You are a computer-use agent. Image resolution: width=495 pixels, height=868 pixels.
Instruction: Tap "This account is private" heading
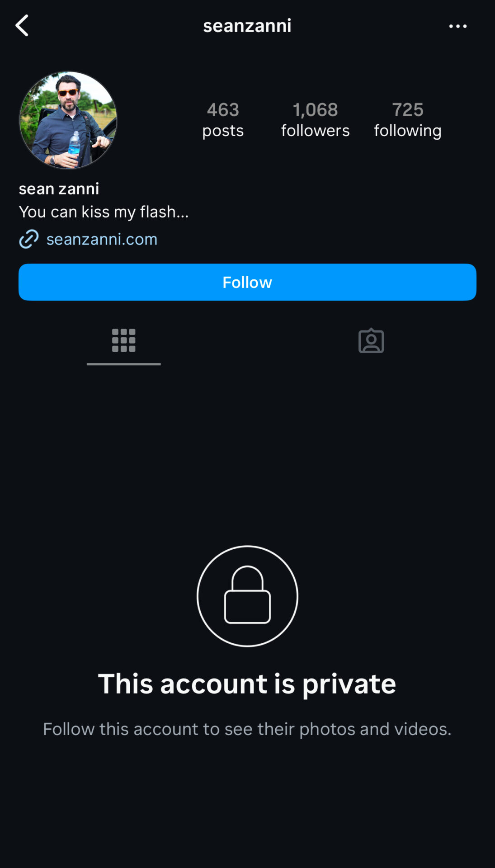(x=247, y=684)
